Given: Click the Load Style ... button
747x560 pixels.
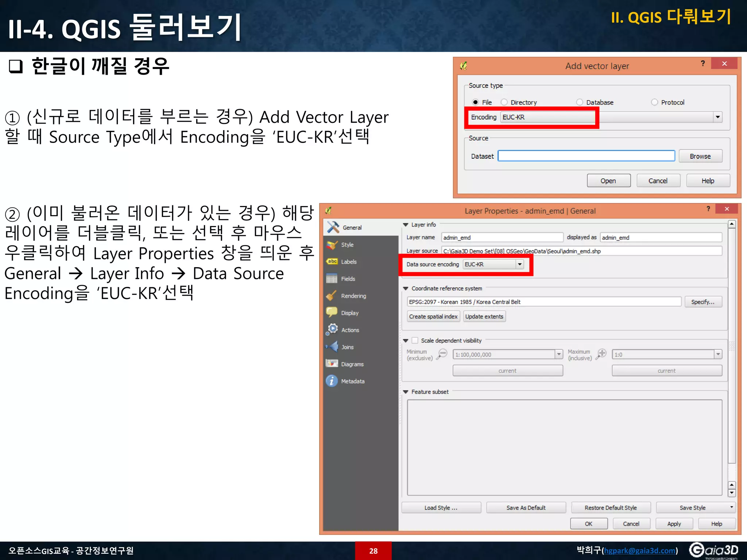Looking at the screenshot, I should tap(441, 507).
